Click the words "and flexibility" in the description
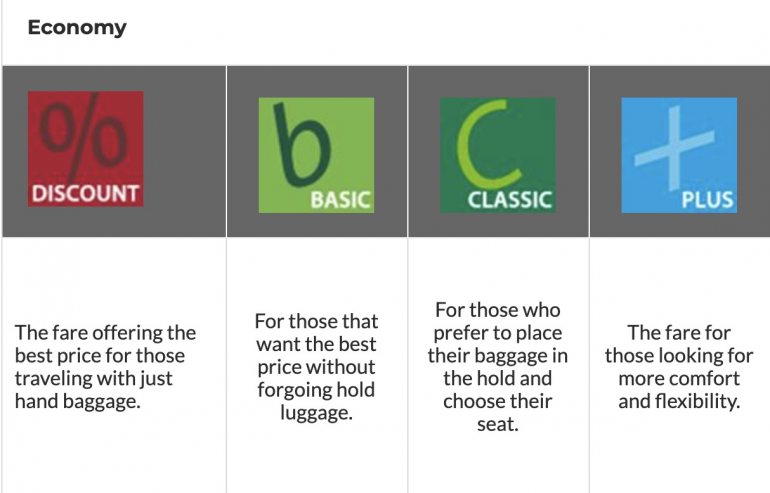 click(679, 402)
